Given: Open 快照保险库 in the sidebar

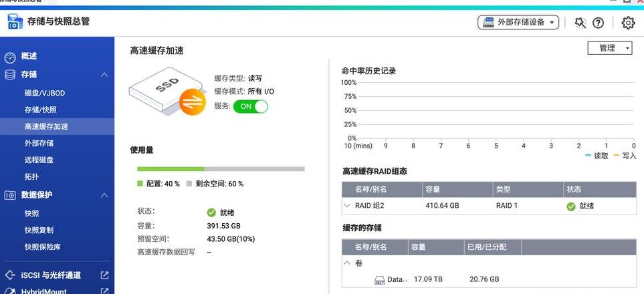Looking at the screenshot, I should click(43, 247).
